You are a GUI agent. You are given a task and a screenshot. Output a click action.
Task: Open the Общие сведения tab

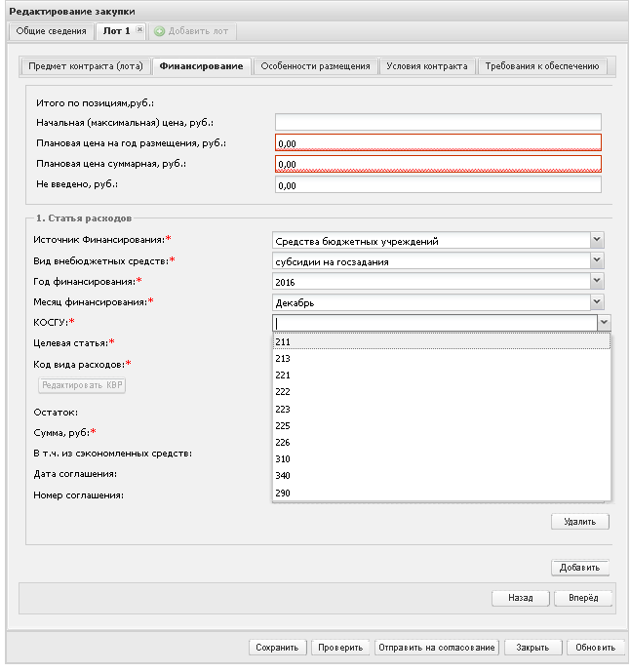click(x=52, y=31)
